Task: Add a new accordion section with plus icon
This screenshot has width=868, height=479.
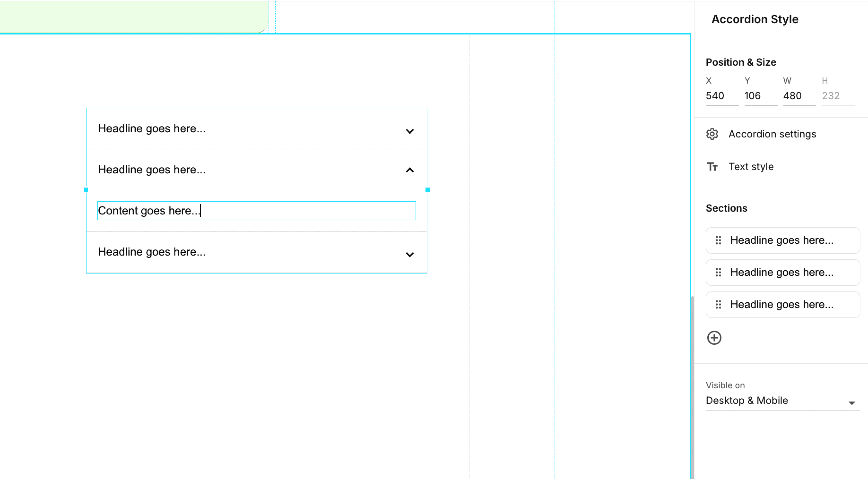Action: pyautogui.click(x=714, y=338)
